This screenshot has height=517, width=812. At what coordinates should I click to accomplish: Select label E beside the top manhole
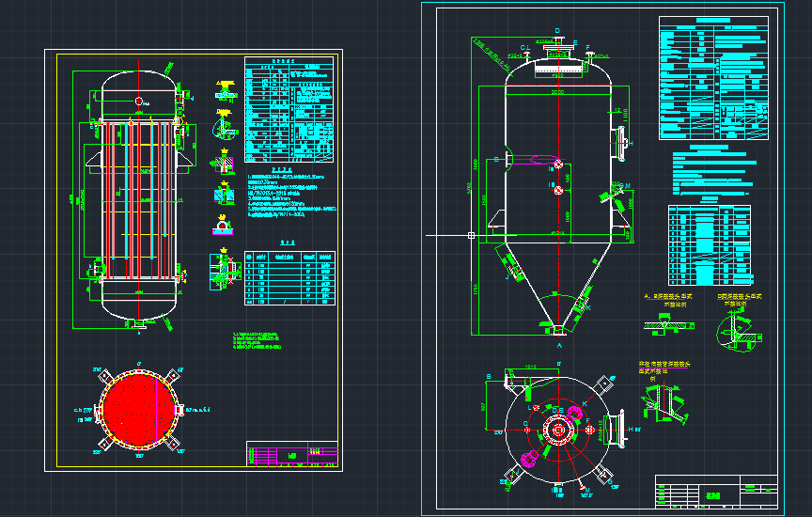[575, 43]
